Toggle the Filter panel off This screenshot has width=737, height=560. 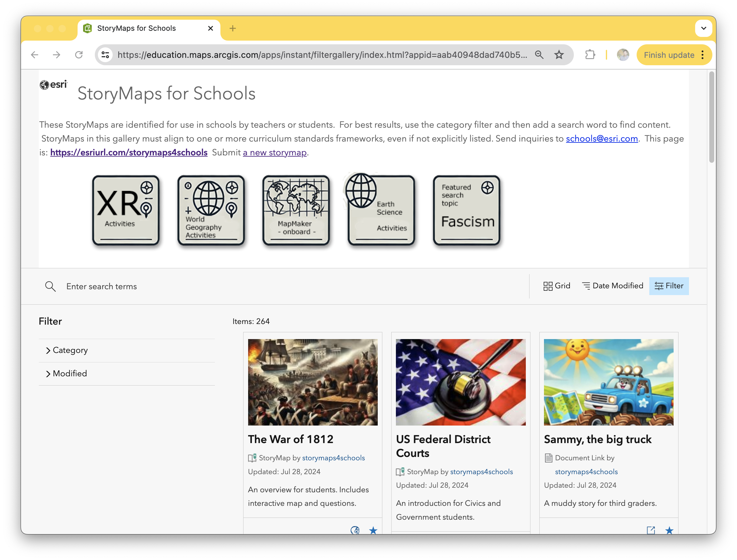point(669,286)
